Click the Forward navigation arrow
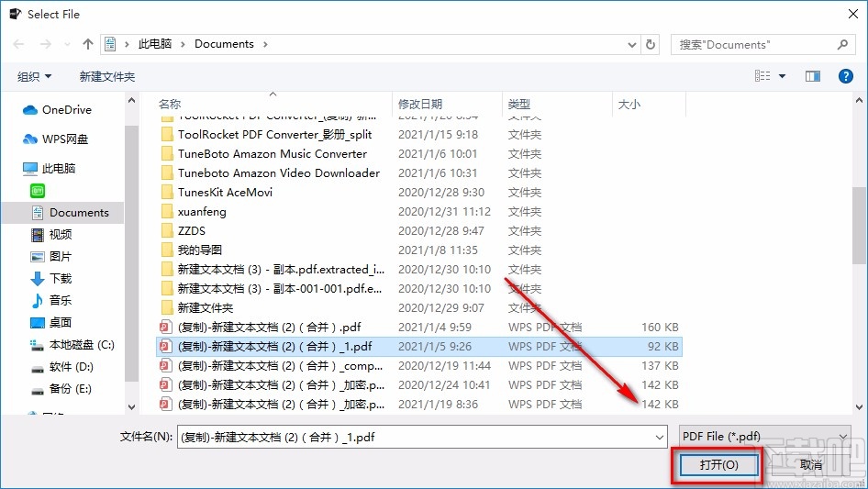 click(45, 44)
